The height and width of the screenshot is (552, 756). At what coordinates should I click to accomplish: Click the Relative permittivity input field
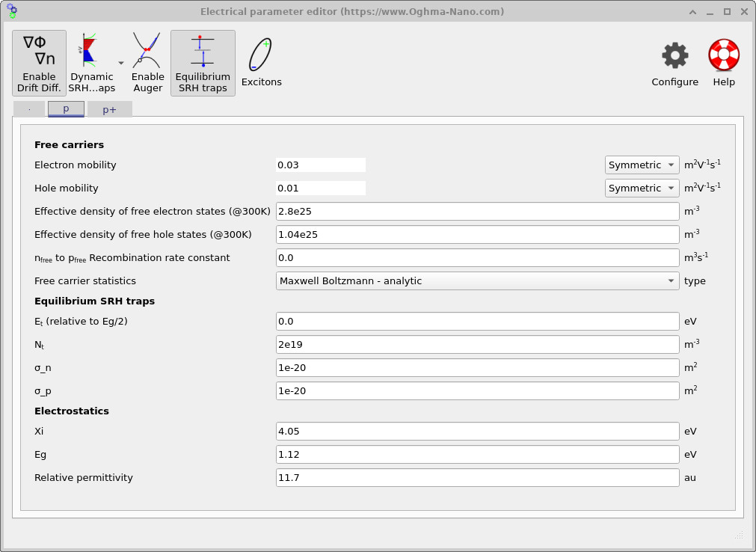pos(476,477)
